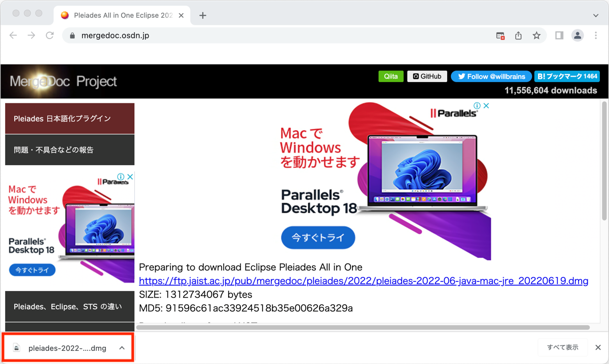Viewport: 609px width, 364px height.
Task: Open 問題・不具合などの報告 menu item
Action: (70, 150)
